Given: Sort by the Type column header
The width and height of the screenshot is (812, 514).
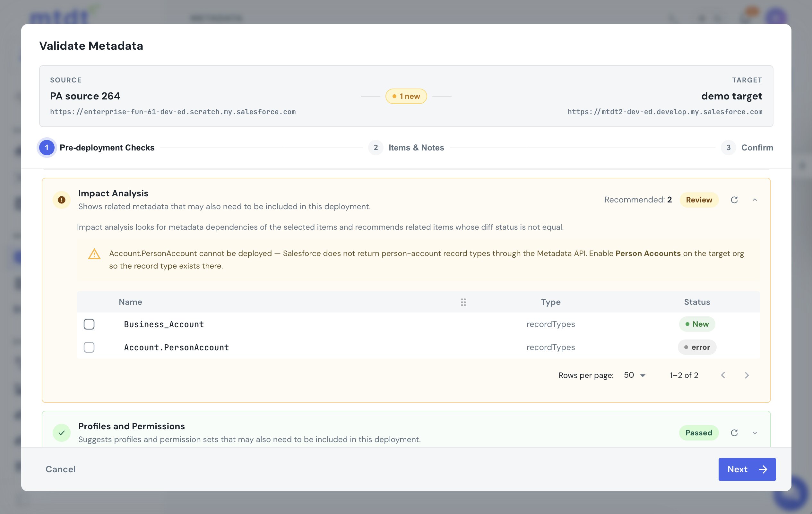Looking at the screenshot, I should click(x=551, y=302).
